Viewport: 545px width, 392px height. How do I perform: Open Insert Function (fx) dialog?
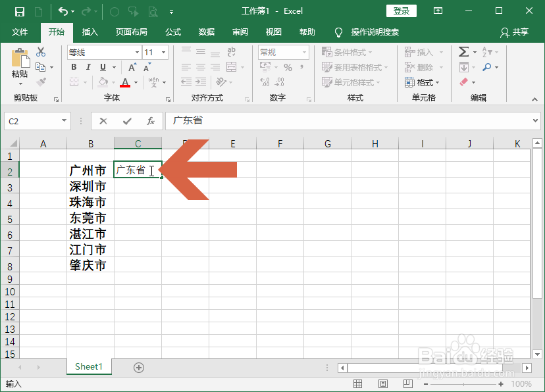[151, 121]
